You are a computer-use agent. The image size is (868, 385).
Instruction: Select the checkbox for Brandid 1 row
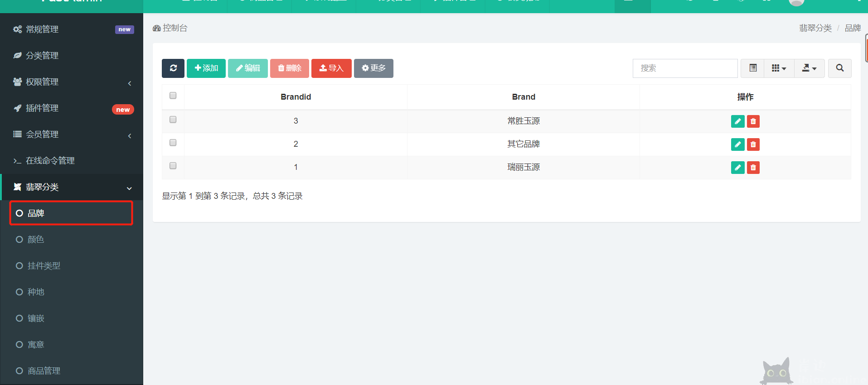pyautogui.click(x=173, y=166)
